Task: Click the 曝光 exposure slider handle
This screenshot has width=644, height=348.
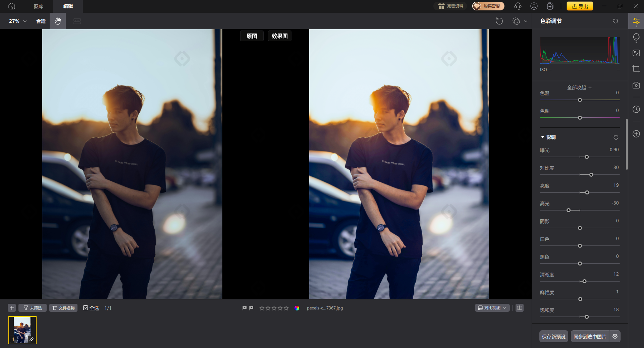Action: [x=587, y=157]
